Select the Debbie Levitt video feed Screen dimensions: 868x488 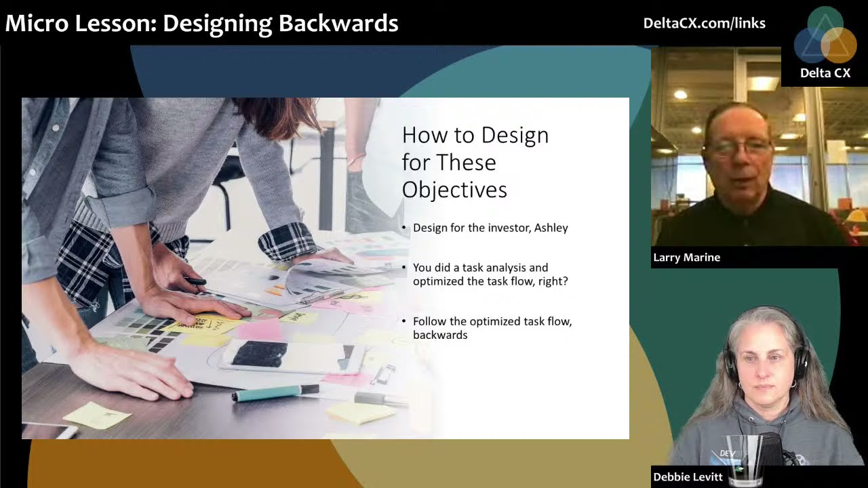(759, 386)
